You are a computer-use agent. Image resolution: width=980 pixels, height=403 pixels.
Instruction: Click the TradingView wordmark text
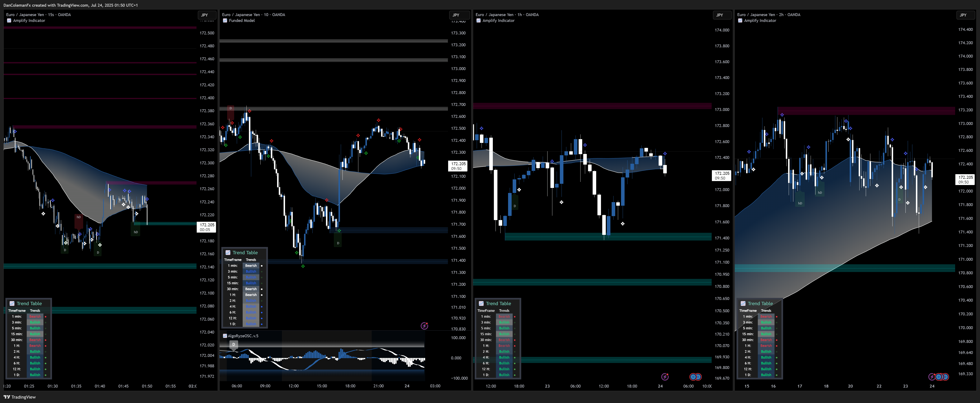point(24,397)
